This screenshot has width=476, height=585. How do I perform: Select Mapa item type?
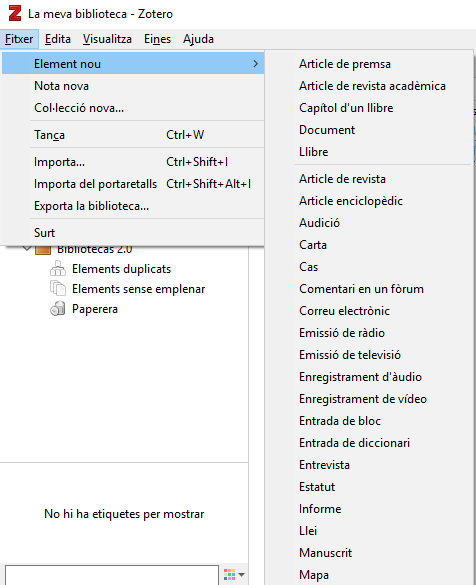369,575
